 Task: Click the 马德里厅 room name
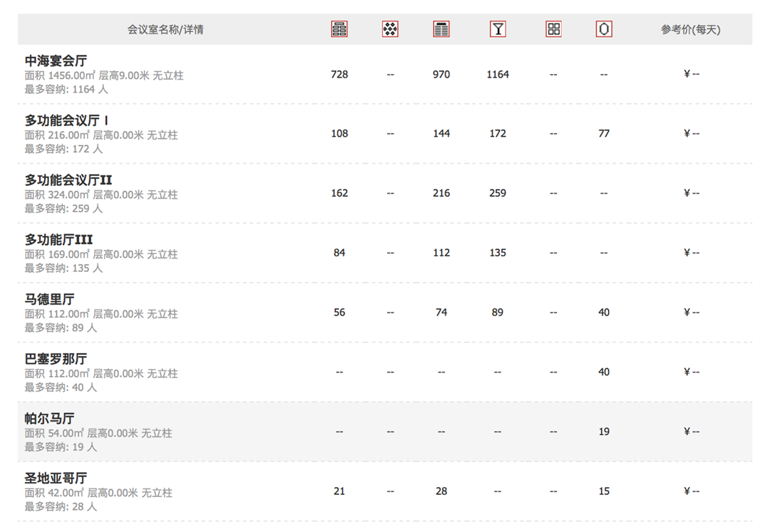[50, 299]
